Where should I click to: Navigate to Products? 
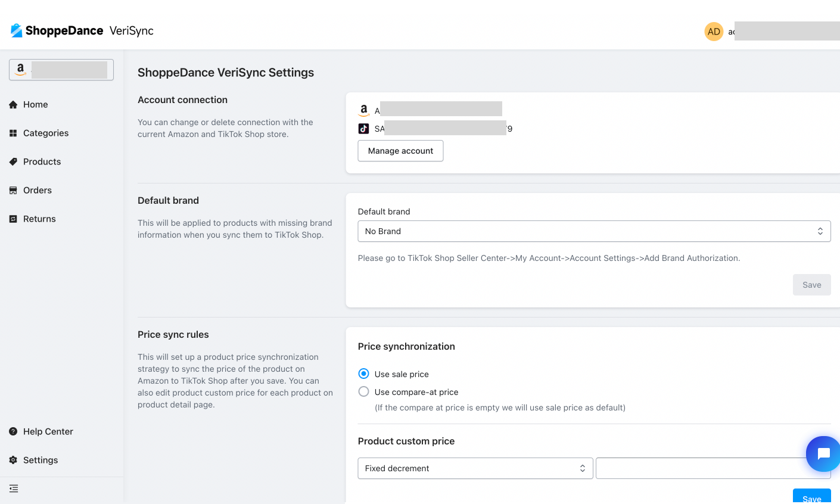(42, 161)
